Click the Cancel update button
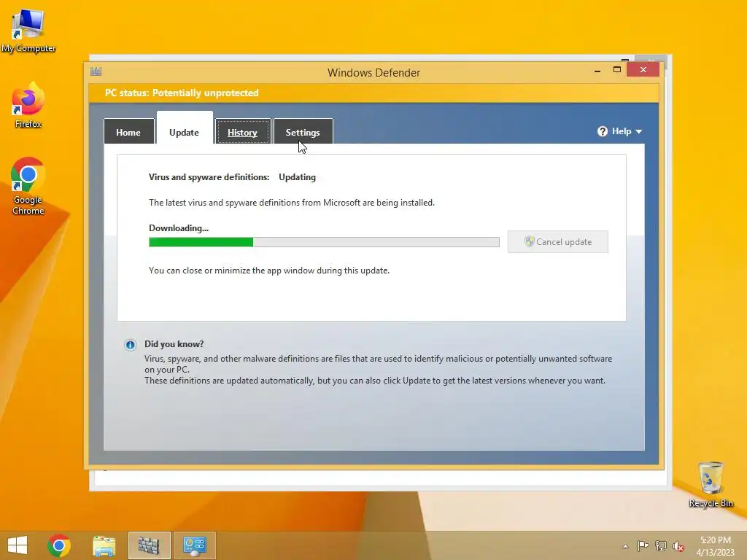This screenshot has width=747, height=560. tap(557, 242)
